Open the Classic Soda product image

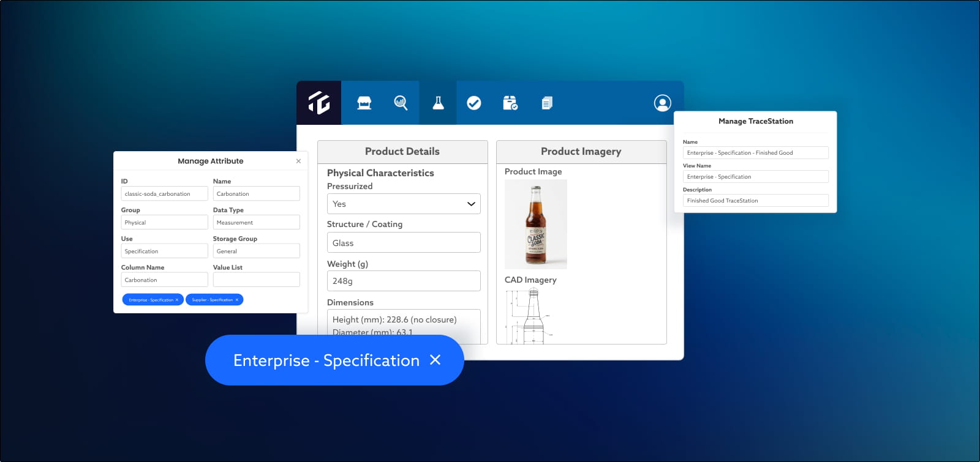pyautogui.click(x=535, y=224)
